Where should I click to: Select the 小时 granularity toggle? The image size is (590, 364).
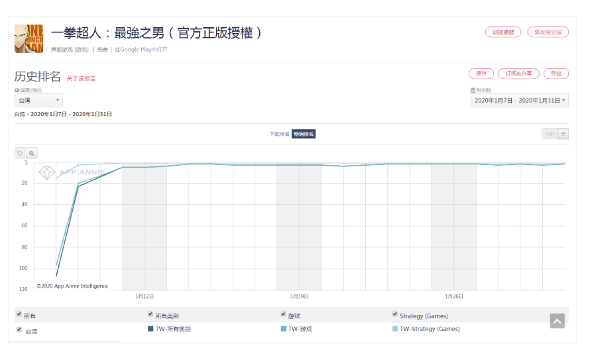coord(550,134)
